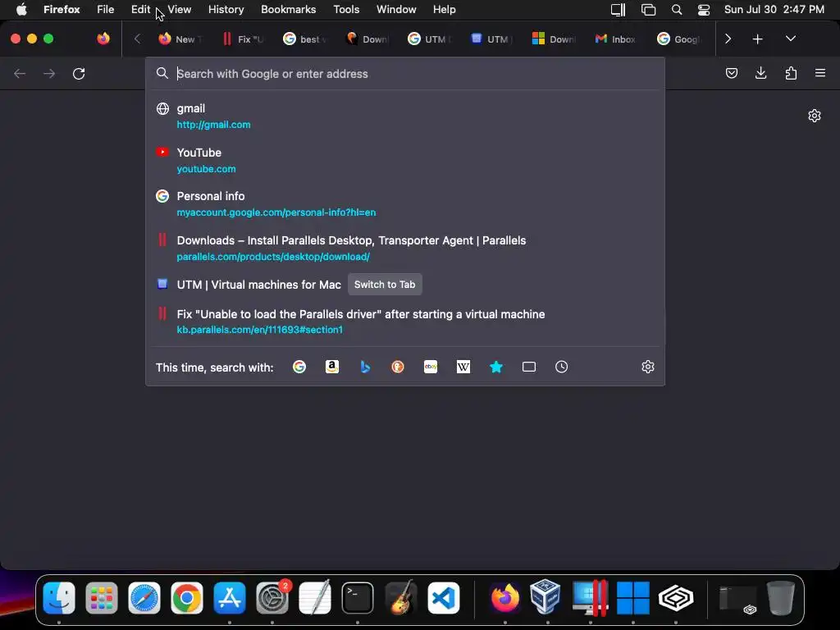Search this time with eBay
Viewport: 840px width, 630px height.
click(431, 367)
